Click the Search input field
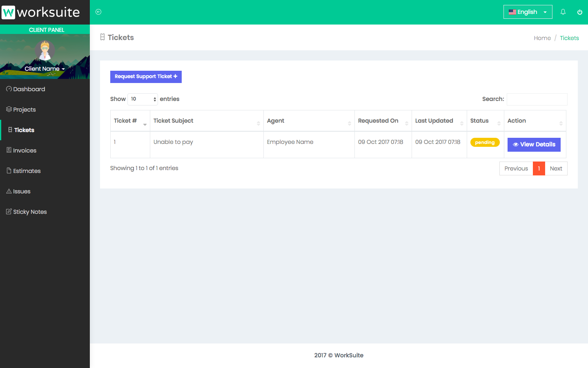The height and width of the screenshot is (368, 588). tap(537, 99)
